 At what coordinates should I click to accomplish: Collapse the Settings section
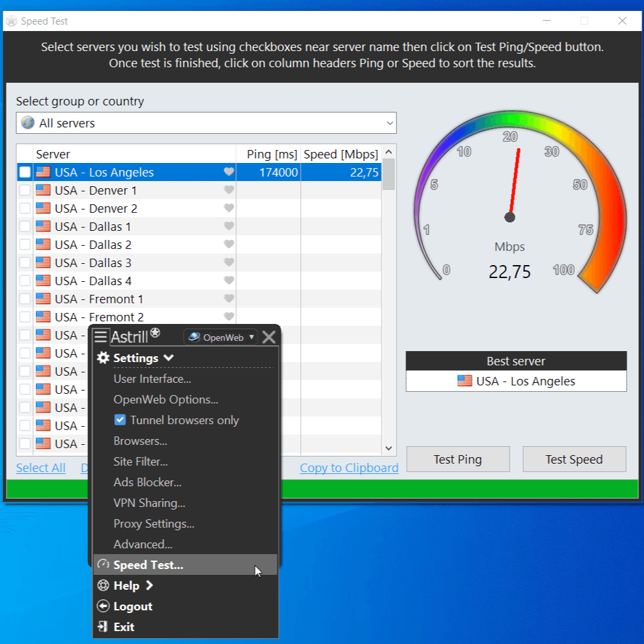click(x=168, y=358)
